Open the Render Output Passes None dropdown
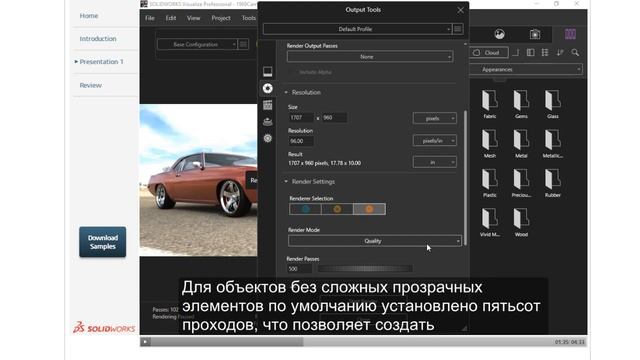Image resolution: width=640 pixels, height=360 pixels. coord(370,57)
